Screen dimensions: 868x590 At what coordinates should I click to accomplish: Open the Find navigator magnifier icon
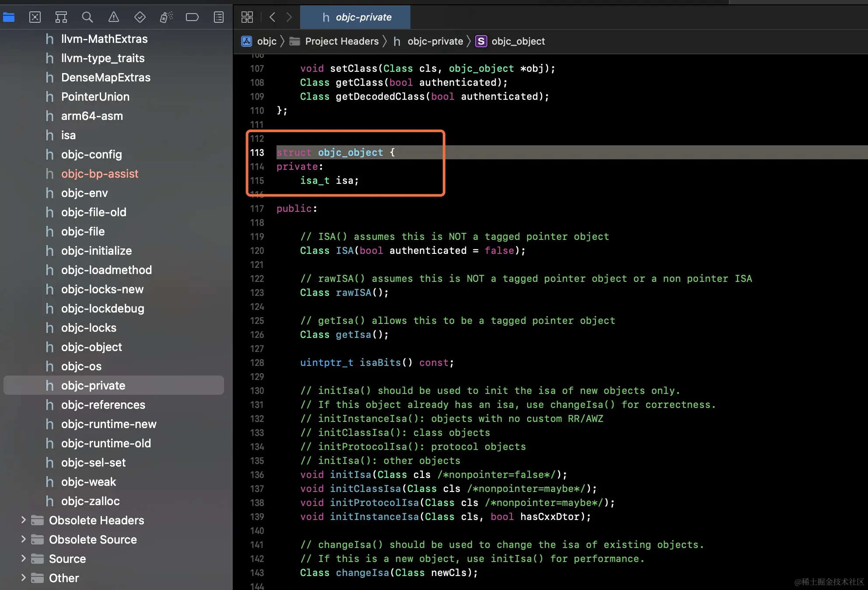pos(87,18)
